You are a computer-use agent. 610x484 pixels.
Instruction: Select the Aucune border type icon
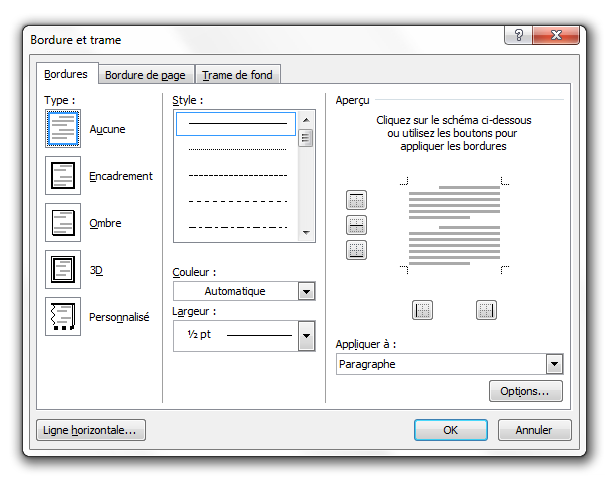click(x=63, y=129)
